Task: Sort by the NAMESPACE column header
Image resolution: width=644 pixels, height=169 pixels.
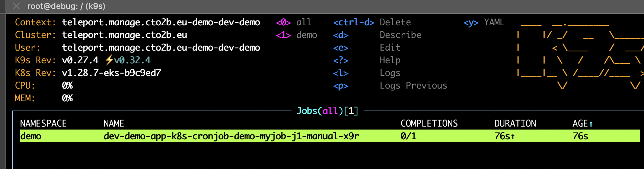Action: (43, 124)
